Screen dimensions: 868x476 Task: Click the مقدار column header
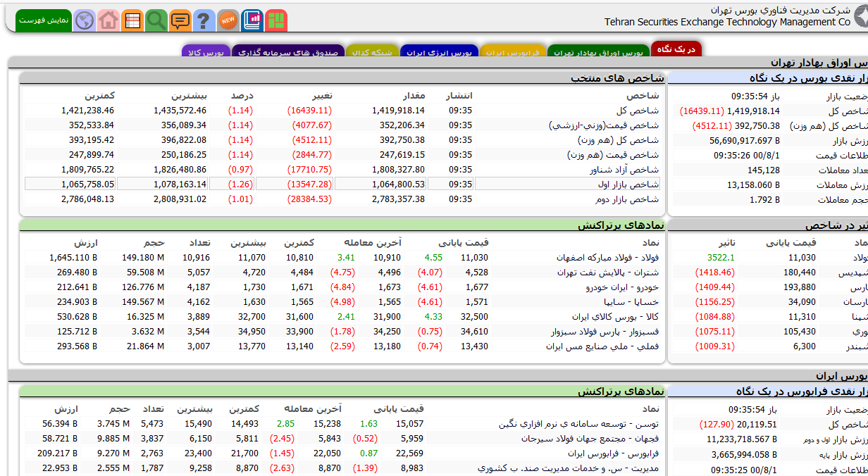[x=413, y=96]
